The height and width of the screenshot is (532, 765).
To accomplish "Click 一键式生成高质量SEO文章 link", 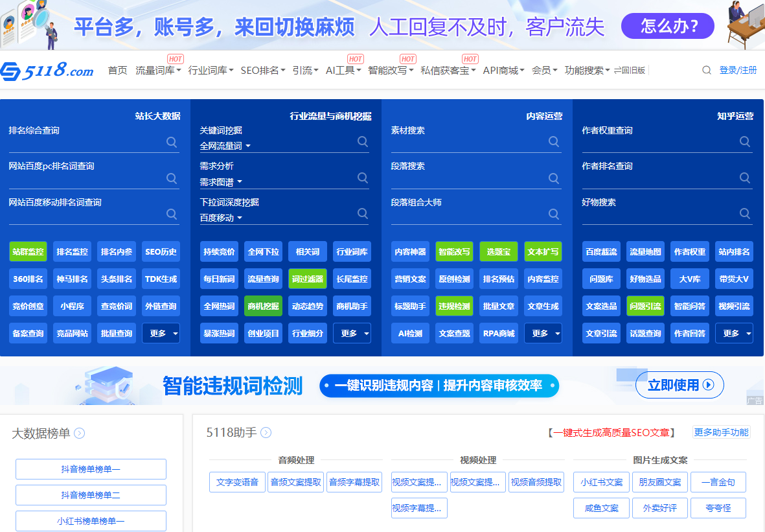I will (611, 432).
